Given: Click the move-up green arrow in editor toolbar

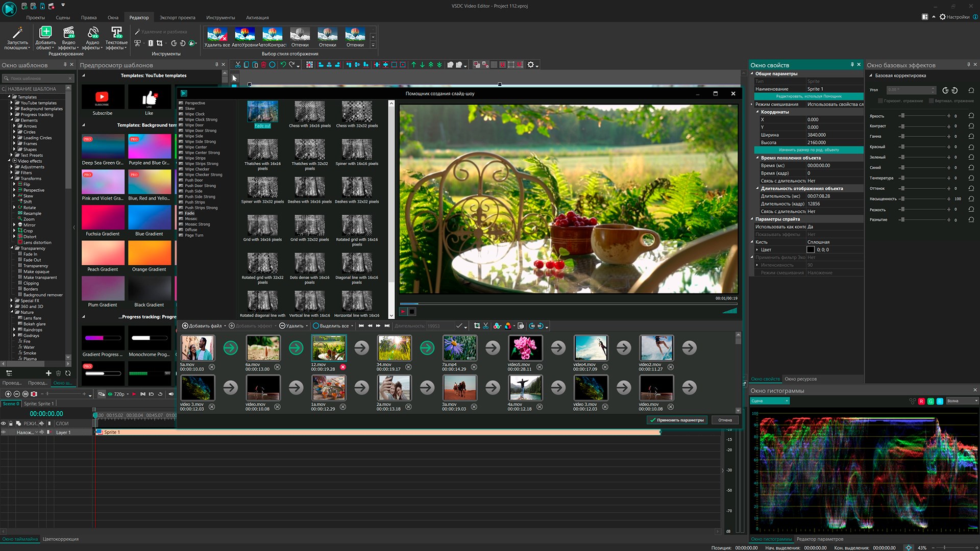Looking at the screenshot, I should pos(414,65).
